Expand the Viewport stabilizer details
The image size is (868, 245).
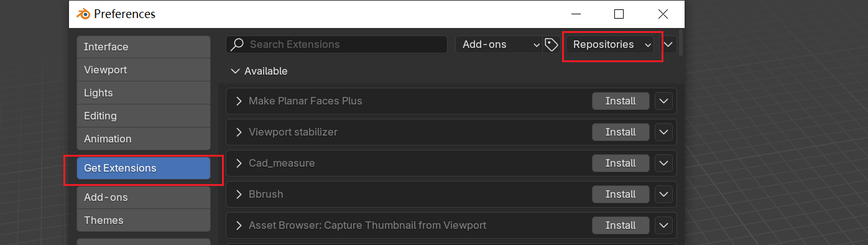point(239,132)
